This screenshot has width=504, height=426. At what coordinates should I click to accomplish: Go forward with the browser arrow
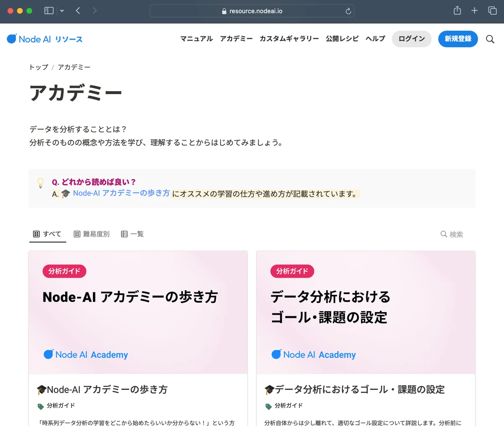(x=94, y=11)
